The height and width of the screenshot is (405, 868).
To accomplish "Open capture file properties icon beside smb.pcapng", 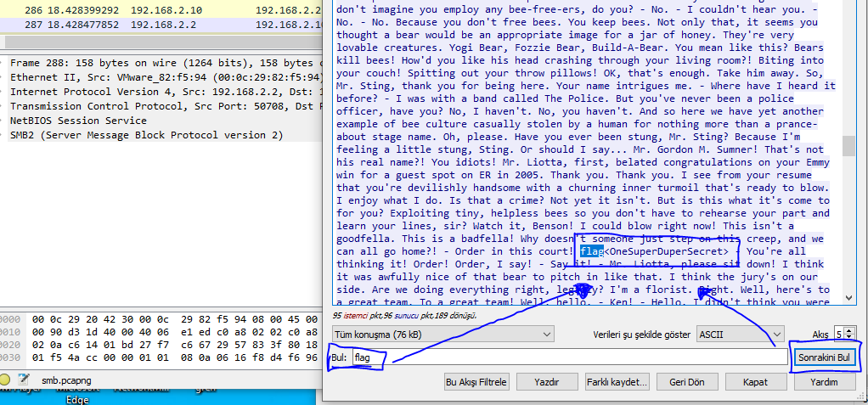I will click(23, 380).
